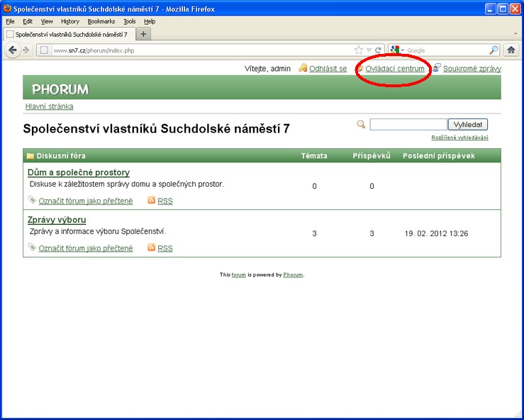Viewport: 524px width, 420px height.
Task: Open the Bookmarks menu
Action: pyautogui.click(x=101, y=21)
